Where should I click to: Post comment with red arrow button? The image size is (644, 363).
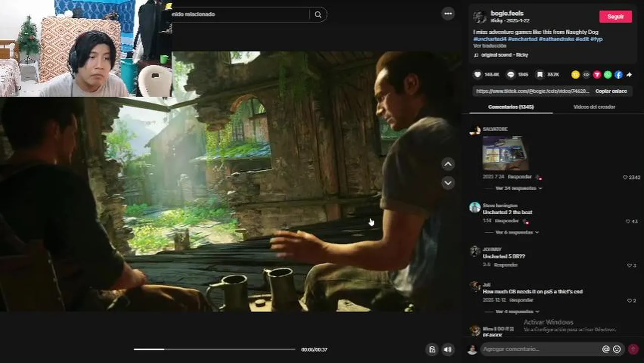point(633,349)
